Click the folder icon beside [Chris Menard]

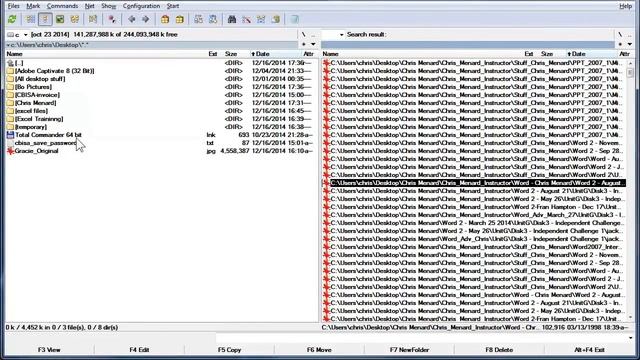click(x=10, y=103)
